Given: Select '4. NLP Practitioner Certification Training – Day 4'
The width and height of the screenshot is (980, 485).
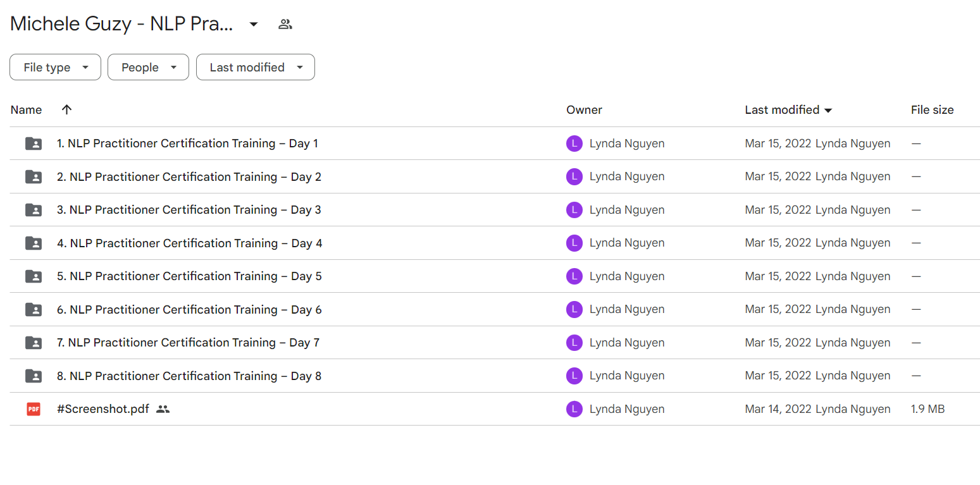Looking at the screenshot, I should [x=190, y=243].
